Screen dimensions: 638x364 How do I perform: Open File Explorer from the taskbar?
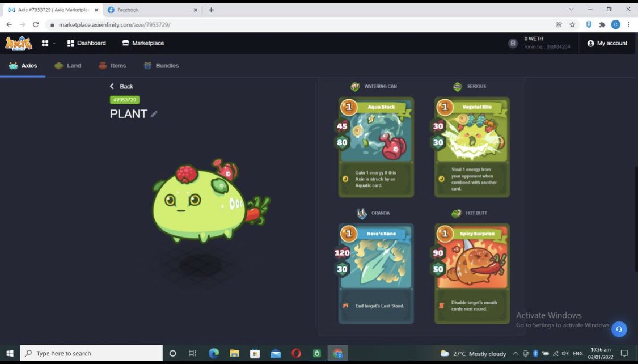tap(234, 353)
